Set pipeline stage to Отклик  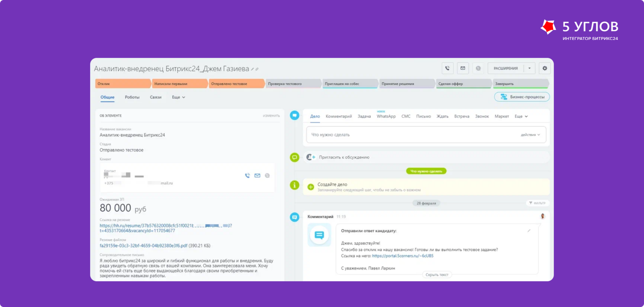pos(123,84)
